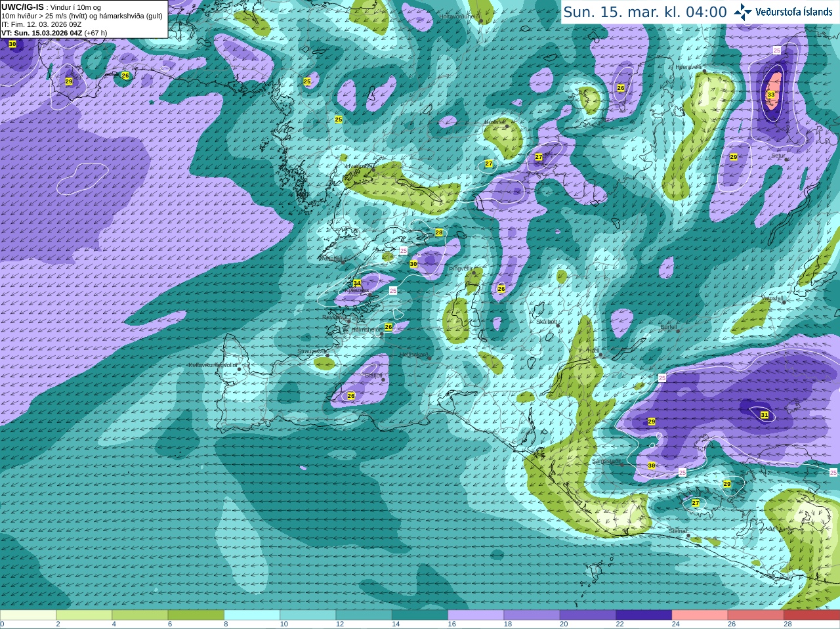Click the Akranes station label

coord(331,259)
